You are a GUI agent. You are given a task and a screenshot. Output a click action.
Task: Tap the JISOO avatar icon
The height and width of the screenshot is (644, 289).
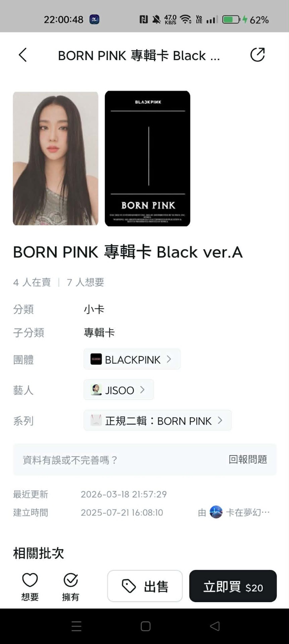point(96,390)
